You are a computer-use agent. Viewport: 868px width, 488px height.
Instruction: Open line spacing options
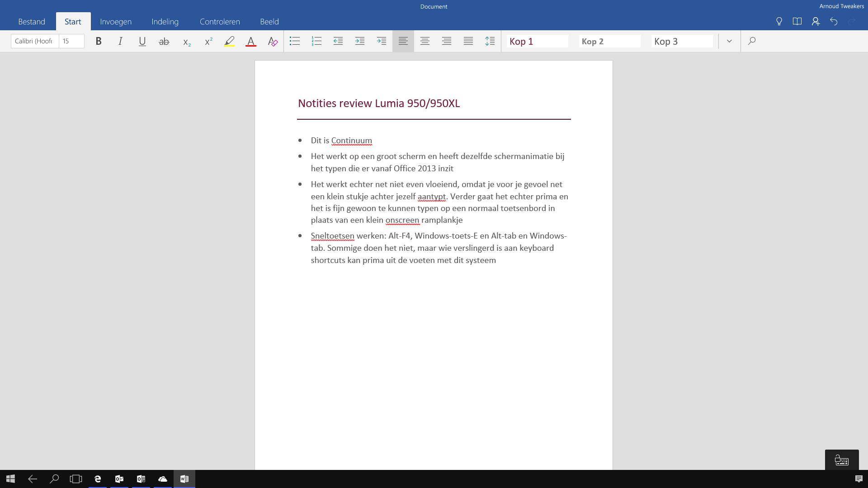click(x=490, y=41)
